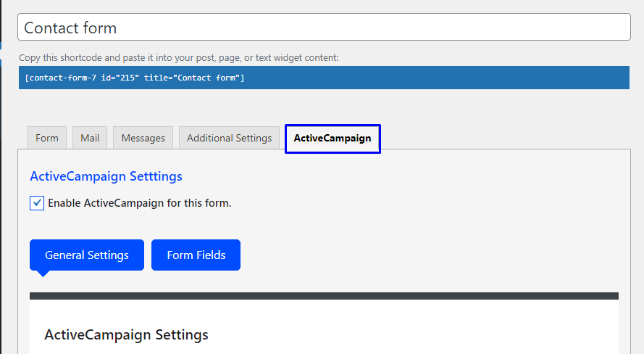Click the Copy this shortcode instruction text
This screenshot has width=644, height=354.
coord(179,57)
